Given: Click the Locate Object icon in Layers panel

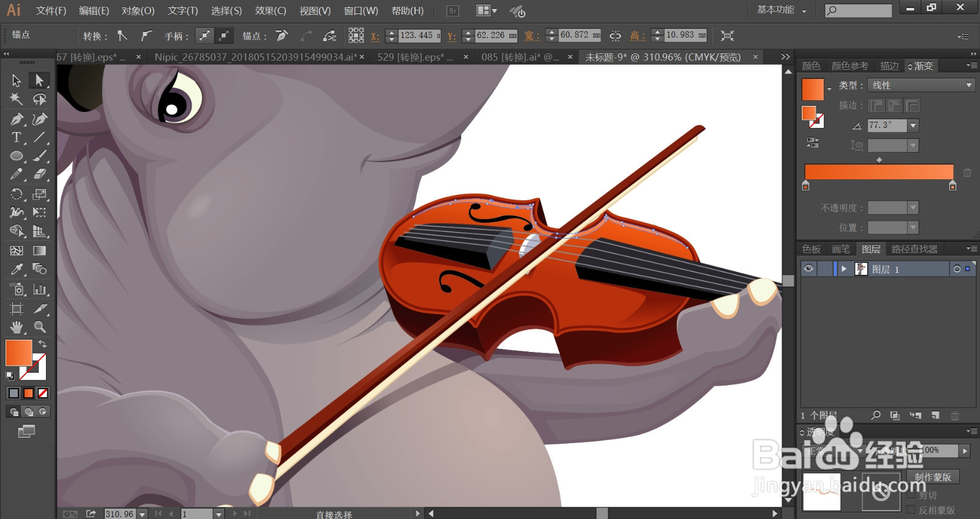Looking at the screenshot, I should (x=876, y=415).
